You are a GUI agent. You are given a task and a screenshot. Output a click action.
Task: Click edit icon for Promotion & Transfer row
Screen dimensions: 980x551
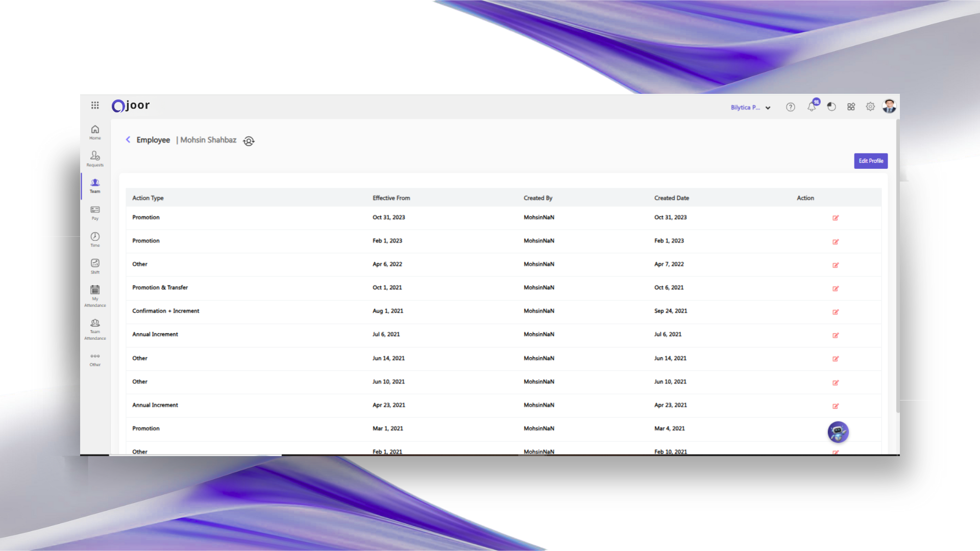click(x=836, y=288)
